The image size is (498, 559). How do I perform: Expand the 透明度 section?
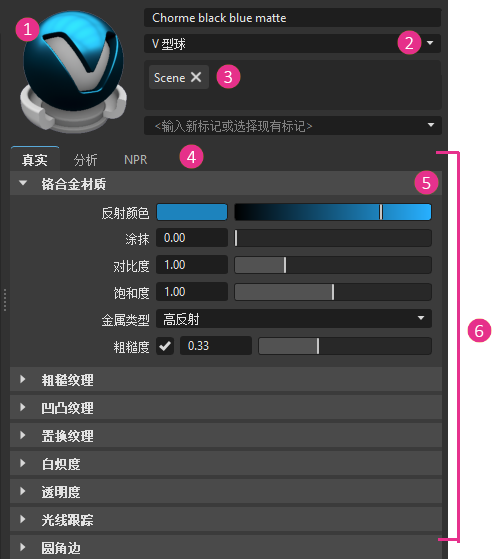[x=226, y=492]
